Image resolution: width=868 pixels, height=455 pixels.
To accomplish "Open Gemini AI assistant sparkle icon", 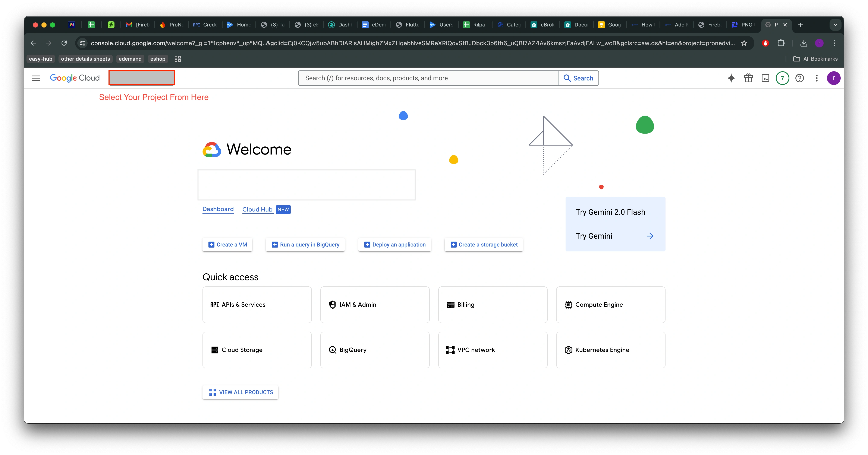I will click(x=731, y=78).
